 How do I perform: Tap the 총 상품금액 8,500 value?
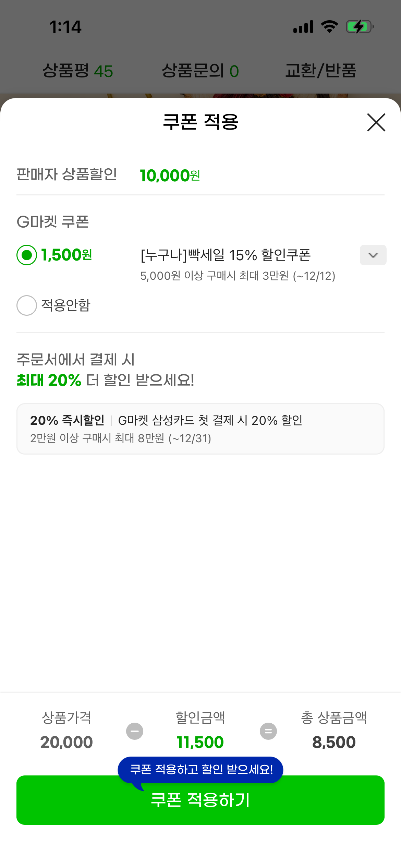point(334,742)
